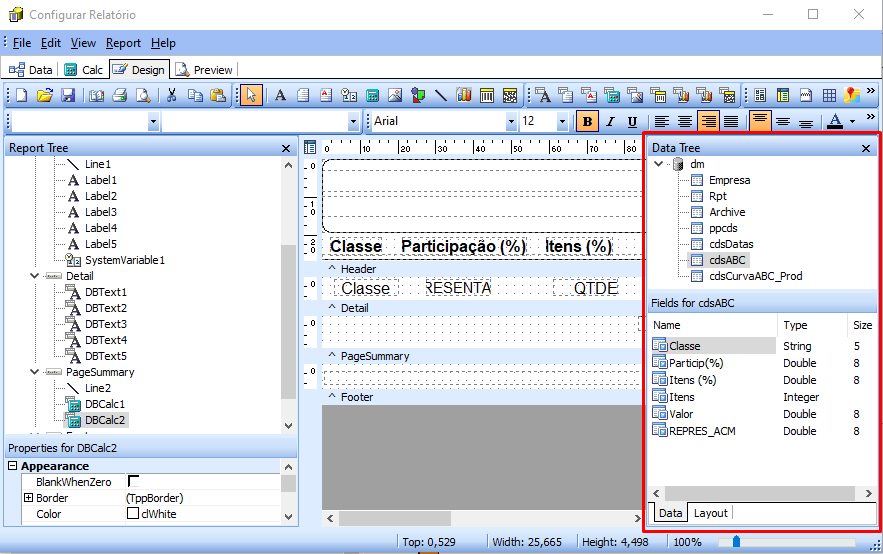Toggle Italic formatting

609,122
